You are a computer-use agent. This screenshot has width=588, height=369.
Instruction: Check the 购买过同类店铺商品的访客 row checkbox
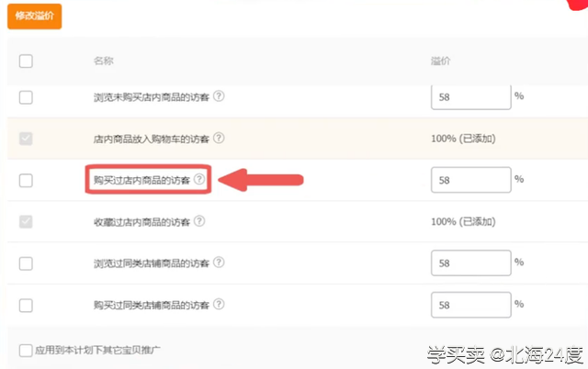coord(26,306)
